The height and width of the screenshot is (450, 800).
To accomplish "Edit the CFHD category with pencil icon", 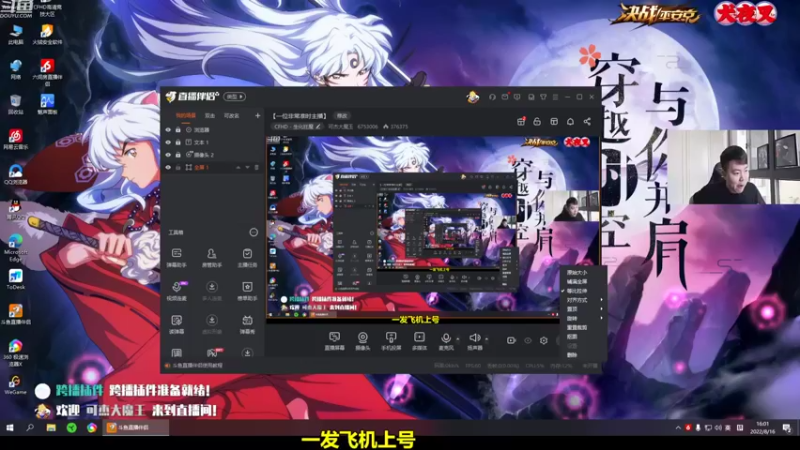I will pyautogui.click(x=318, y=127).
